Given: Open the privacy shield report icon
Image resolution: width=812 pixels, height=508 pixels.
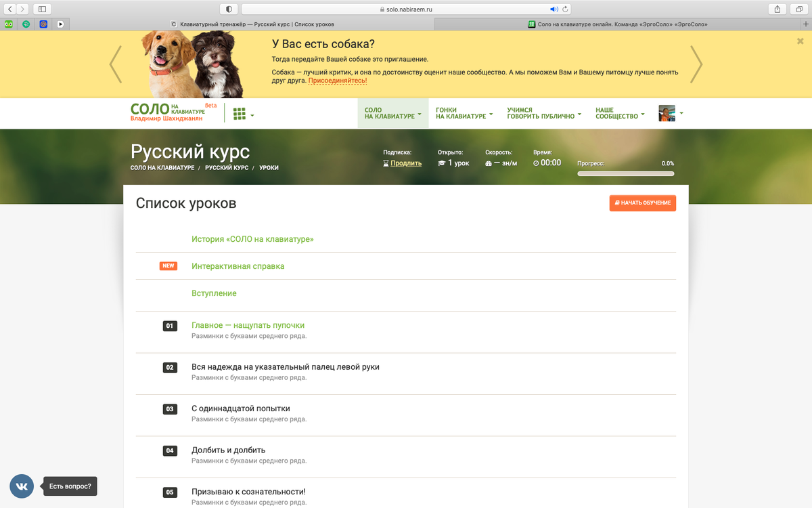Looking at the screenshot, I should point(228,9).
